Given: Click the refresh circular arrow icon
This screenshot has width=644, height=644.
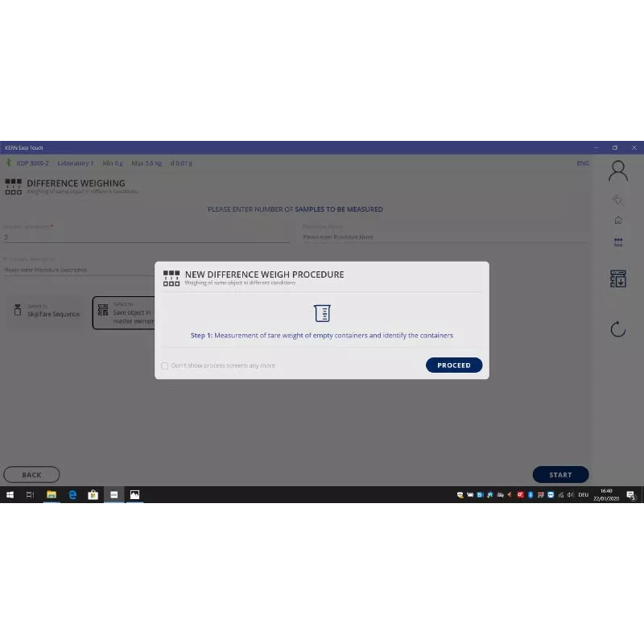Looking at the screenshot, I should [x=617, y=328].
